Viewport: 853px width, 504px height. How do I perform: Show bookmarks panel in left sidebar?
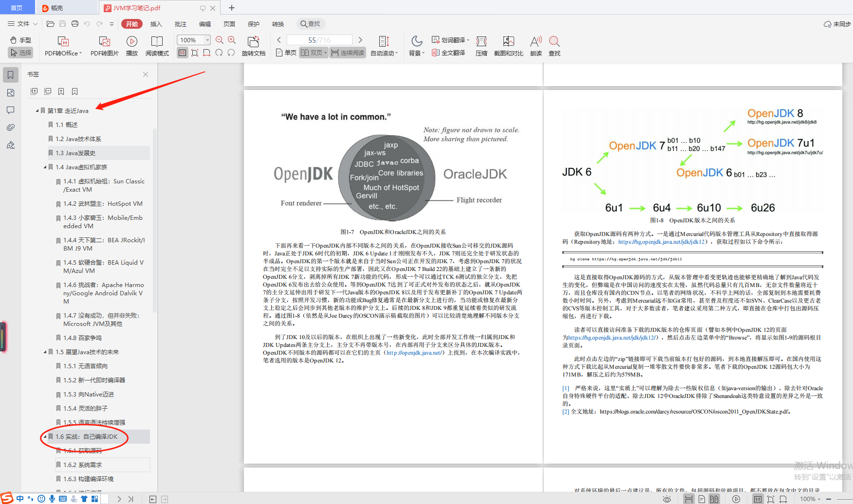click(x=11, y=75)
